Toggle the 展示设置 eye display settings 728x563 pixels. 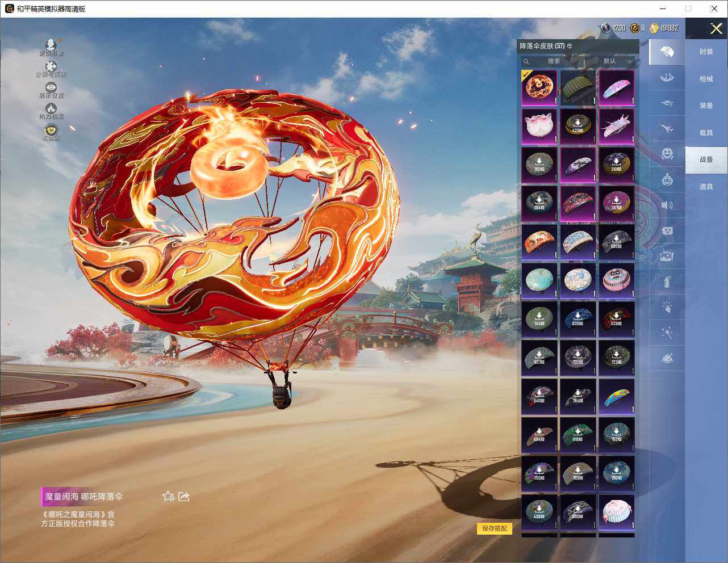[x=51, y=88]
